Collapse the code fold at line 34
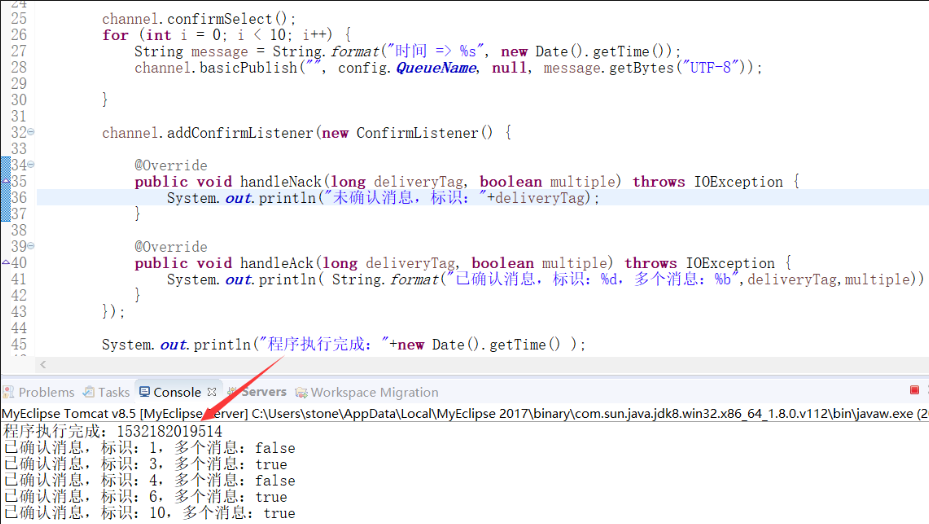Screen dimensions: 929x524 [x=31, y=165]
